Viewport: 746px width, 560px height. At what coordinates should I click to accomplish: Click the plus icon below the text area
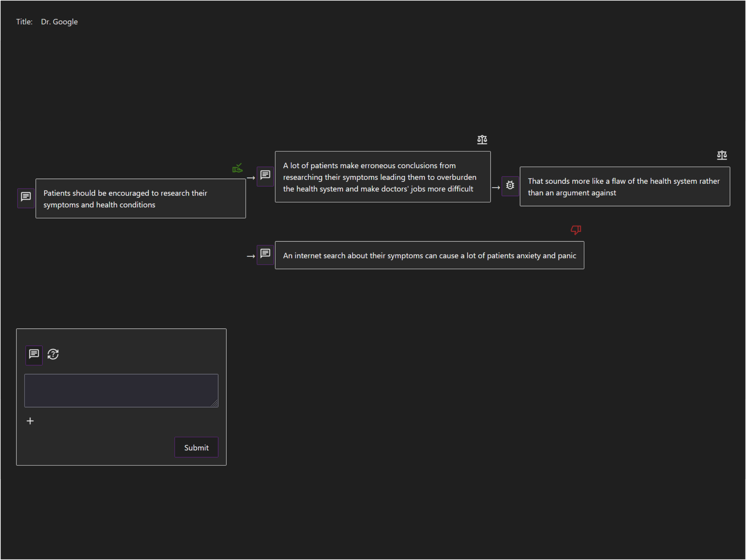coord(30,421)
